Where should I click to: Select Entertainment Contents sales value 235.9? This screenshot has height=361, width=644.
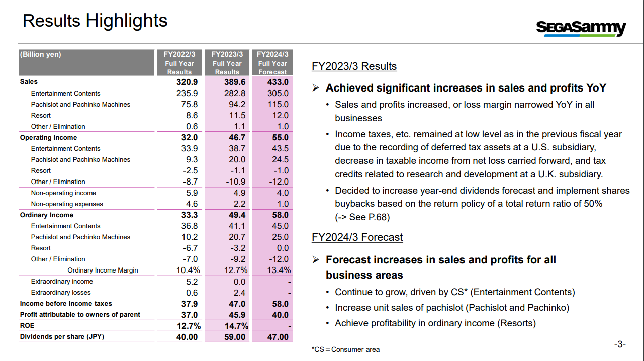click(x=187, y=93)
